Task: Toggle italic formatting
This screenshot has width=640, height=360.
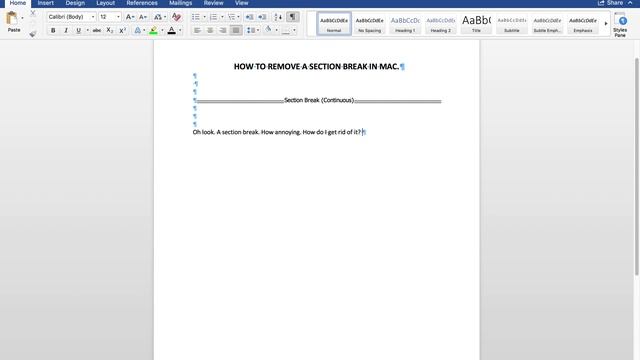Action: pos(66,30)
